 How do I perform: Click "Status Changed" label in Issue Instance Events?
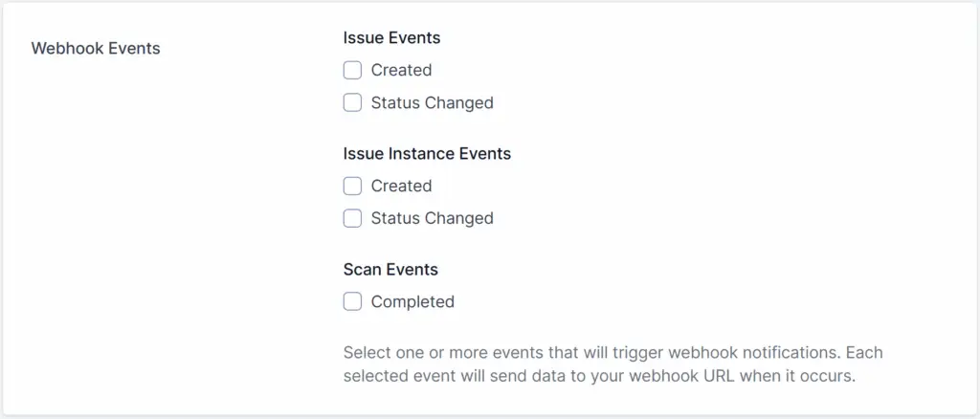click(x=432, y=218)
